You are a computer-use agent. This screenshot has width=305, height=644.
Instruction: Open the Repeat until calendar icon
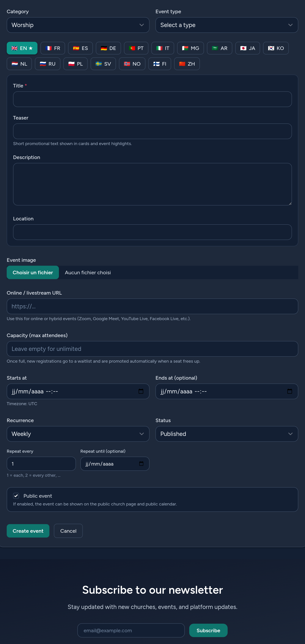tap(141, 464)
